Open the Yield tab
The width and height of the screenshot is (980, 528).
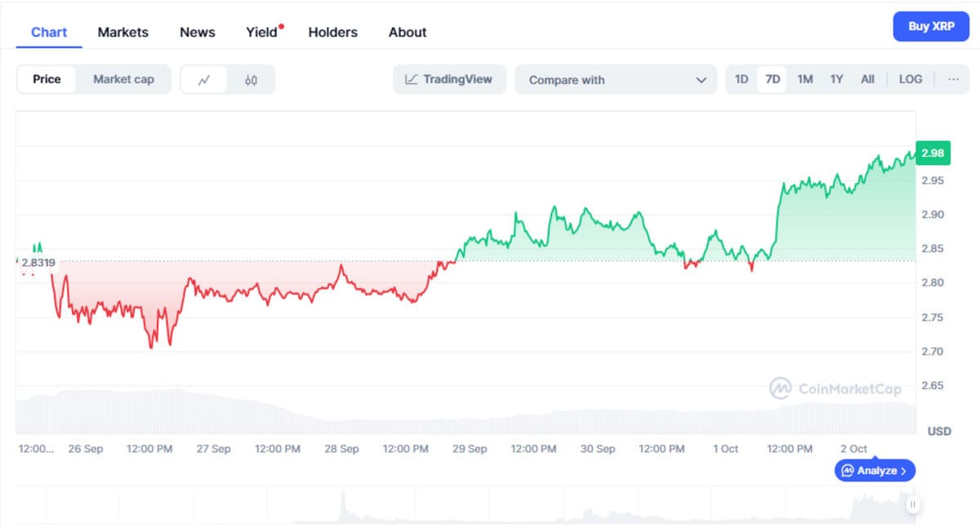click(262, 32)
